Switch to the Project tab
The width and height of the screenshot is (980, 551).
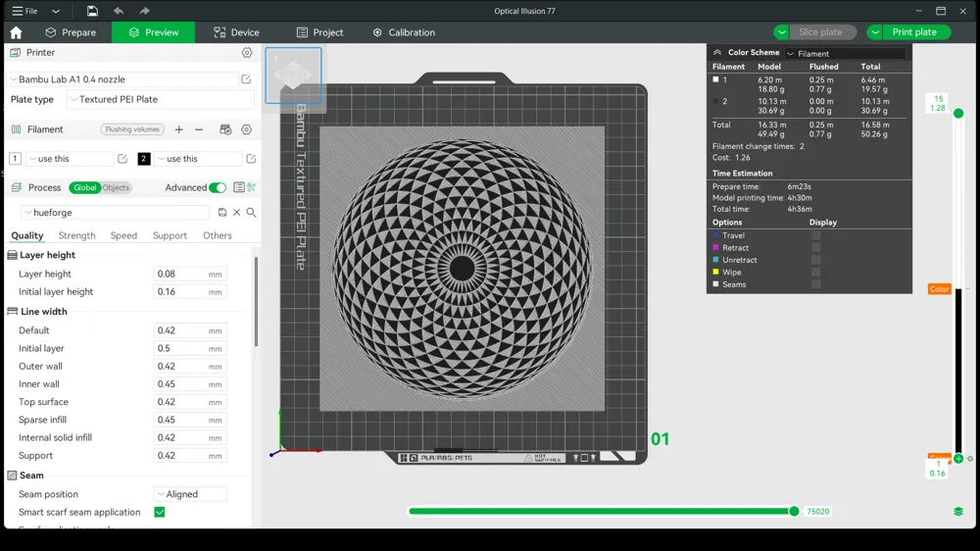pos(319,32)
